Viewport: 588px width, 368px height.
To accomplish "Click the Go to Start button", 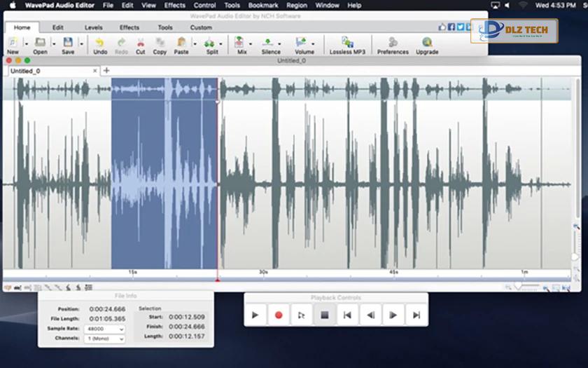I will point(348,315).
